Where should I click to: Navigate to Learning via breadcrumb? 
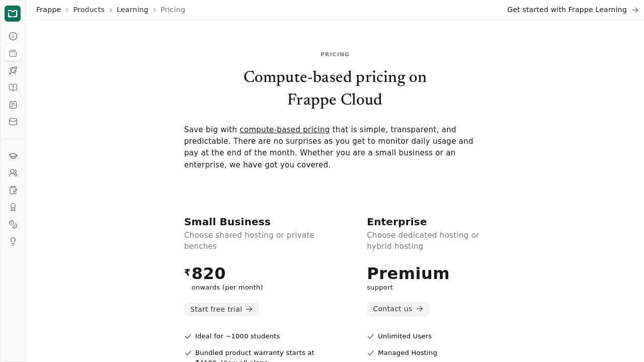pyautogui.click(x=132, y=10)
